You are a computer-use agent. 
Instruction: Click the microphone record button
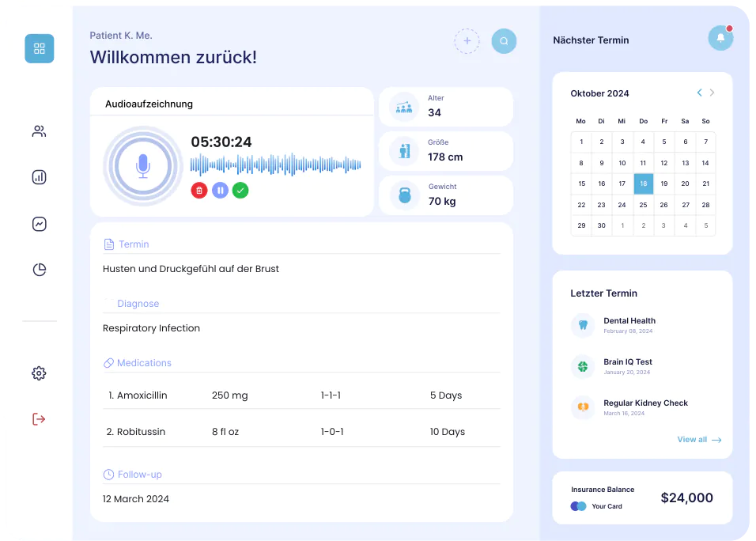(x=143, y=166)
